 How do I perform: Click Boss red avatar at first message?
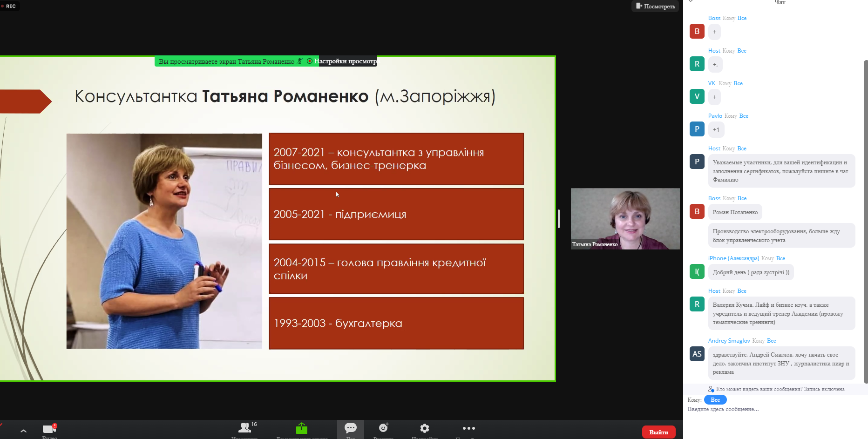pos(697,31)
